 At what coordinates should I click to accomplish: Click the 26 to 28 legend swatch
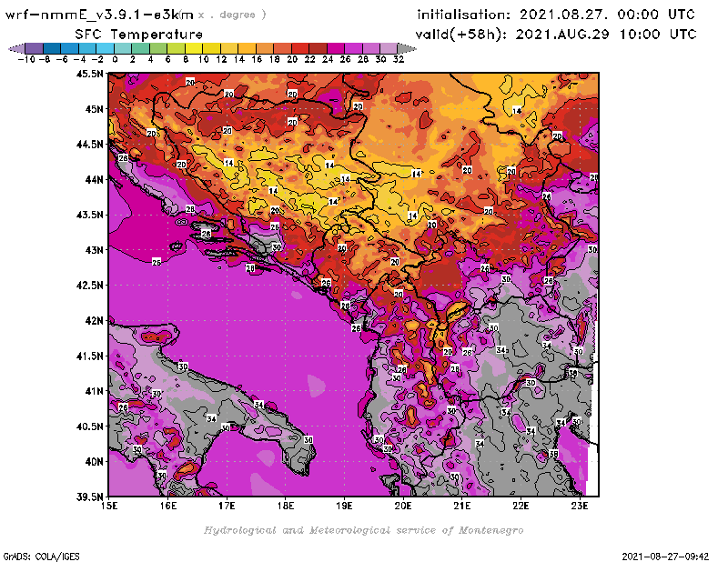coord(353,48)
